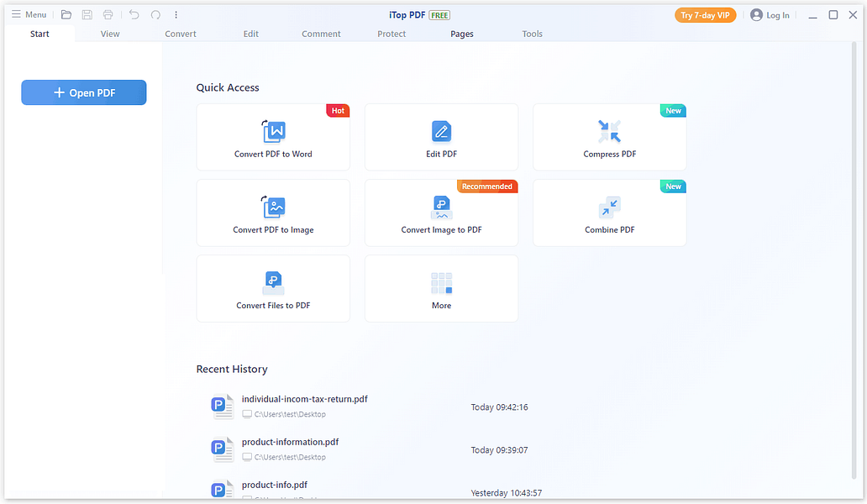Click the Combine PDF icon
This screenshot has width=867, height=504.
tap(609, 207)
